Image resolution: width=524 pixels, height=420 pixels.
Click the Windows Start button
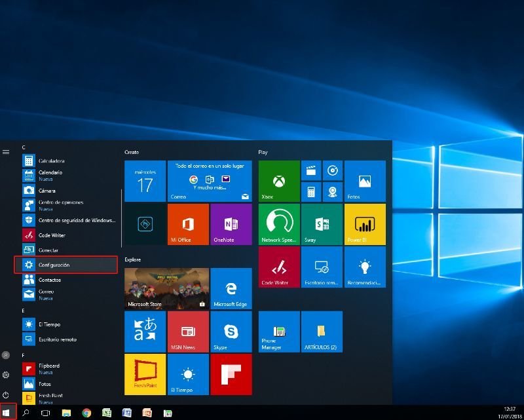[8, 413]
